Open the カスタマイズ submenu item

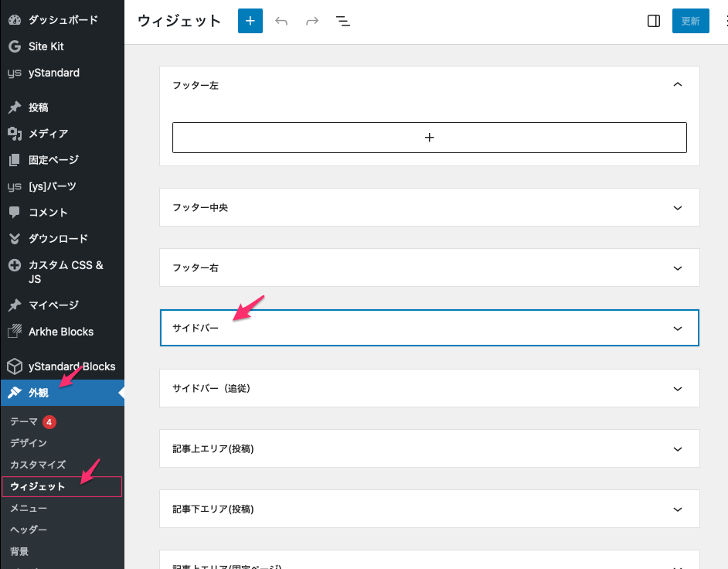click(x=38, y=465)
